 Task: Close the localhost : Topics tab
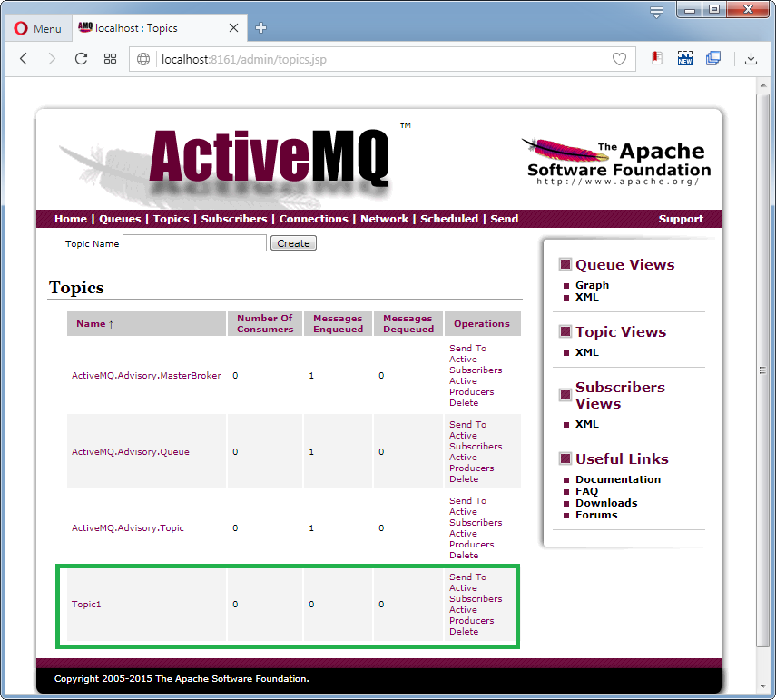click(x=233, y=28)
